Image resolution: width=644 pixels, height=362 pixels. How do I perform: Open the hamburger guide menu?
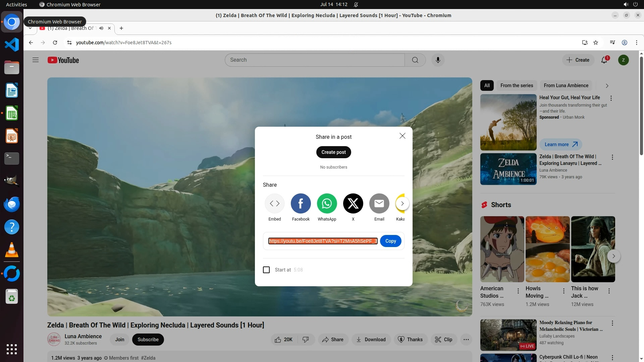[x=36, y=60]
